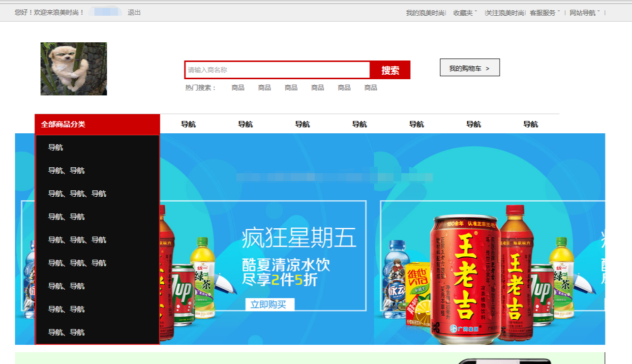Select the single 导航 entry in sidebar menu
This screenshot has width=632, height=364.
coord(56,147)
